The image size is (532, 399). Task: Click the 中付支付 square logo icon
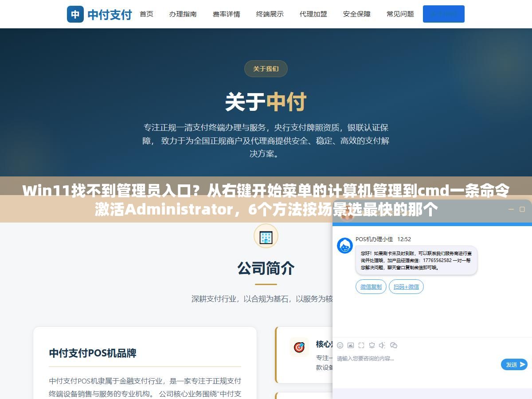(x=75, y=14)
